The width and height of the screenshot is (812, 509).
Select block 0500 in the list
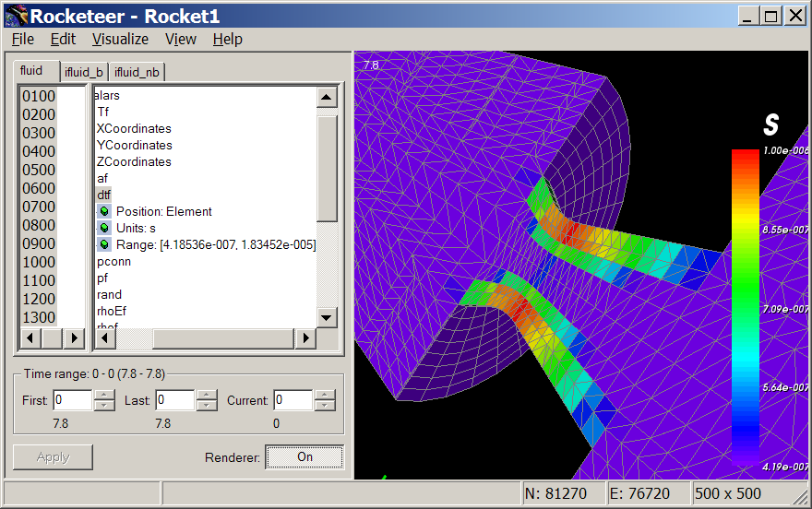[x=39, y=170]
